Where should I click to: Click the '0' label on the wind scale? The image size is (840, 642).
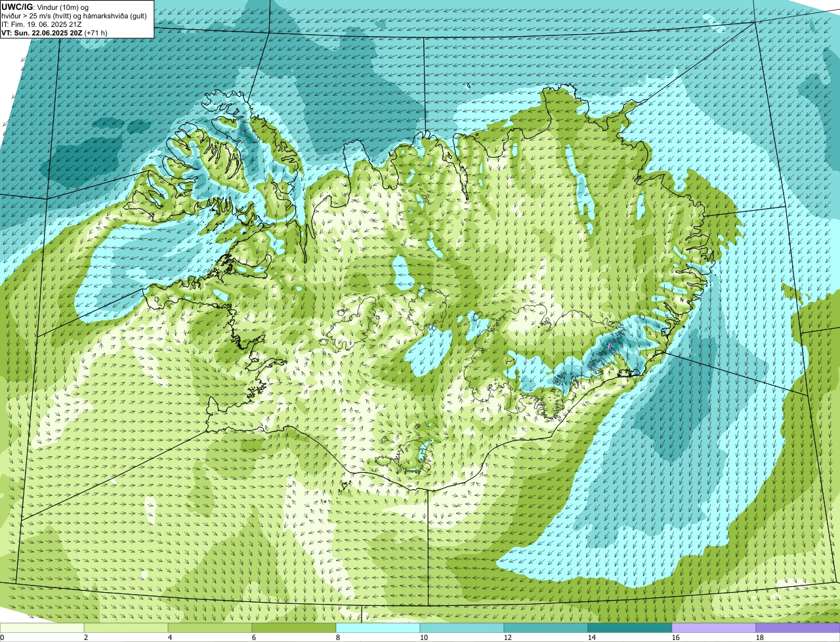click(x=2, y=637)
